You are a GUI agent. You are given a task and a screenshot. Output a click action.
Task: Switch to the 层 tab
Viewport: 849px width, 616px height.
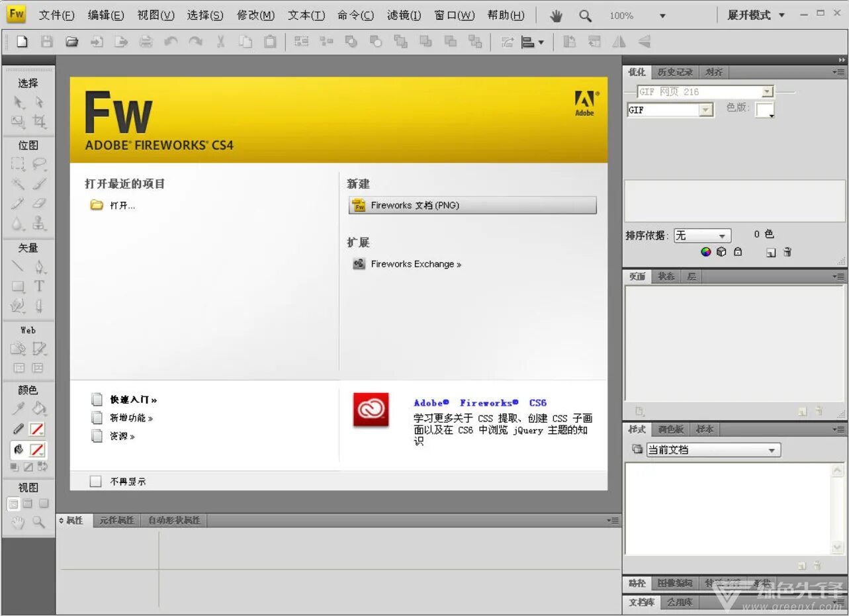[x=692, y=277]
